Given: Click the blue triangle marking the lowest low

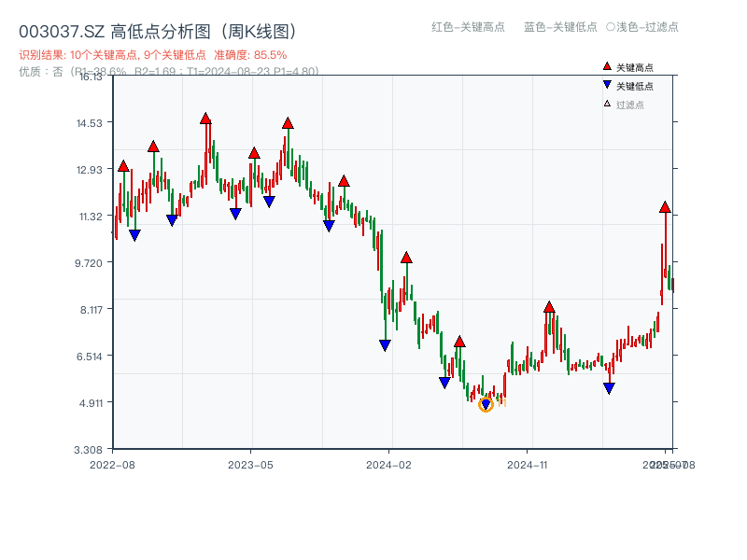Looking at the screenshot, I should coord(486,401).
